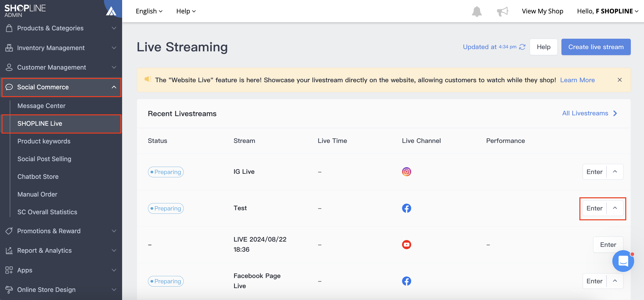644x300 pixels.
Task: Open Chatbot Store submenu item
Action: 38,177
